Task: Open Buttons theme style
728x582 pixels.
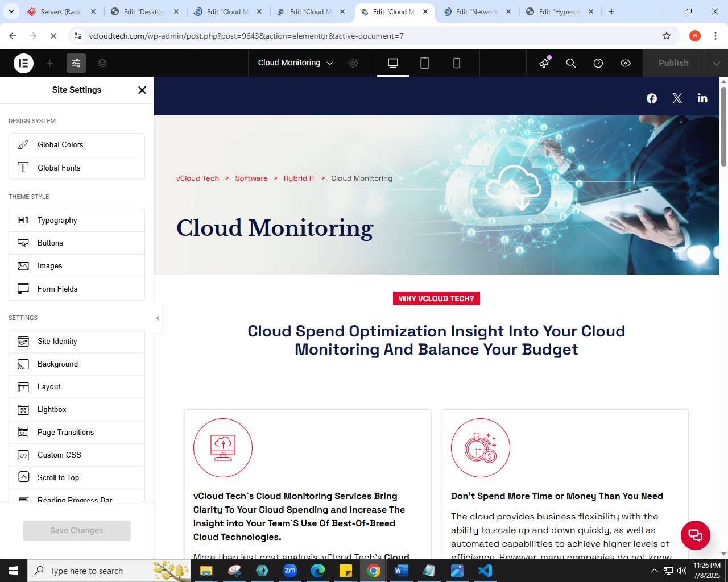Action: (x=77, y=243)
